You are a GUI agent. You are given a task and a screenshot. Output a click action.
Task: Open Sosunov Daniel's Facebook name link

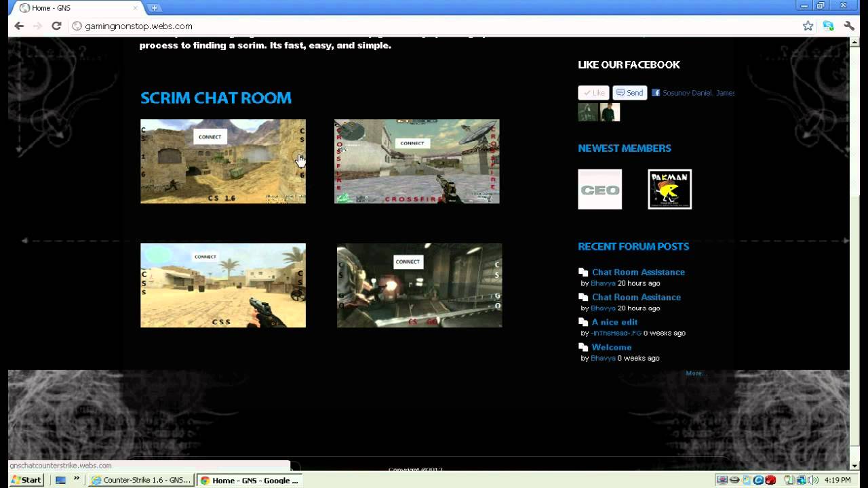pos(688,93)
